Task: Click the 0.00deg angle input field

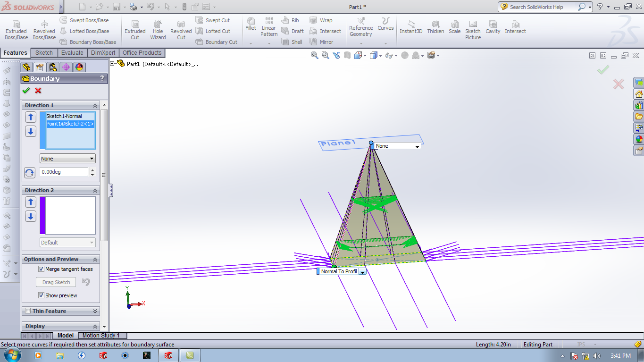Action: click(64, 172)
